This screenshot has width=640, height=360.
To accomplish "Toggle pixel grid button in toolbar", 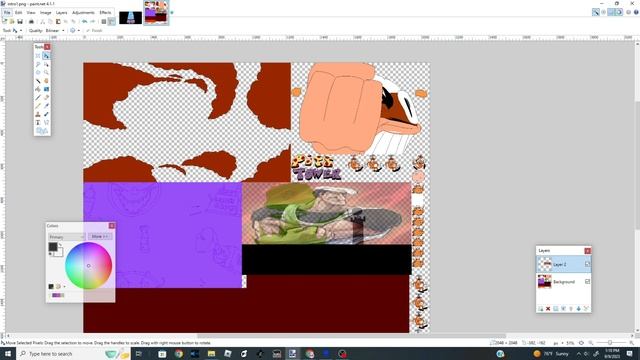I will point(104,21).
